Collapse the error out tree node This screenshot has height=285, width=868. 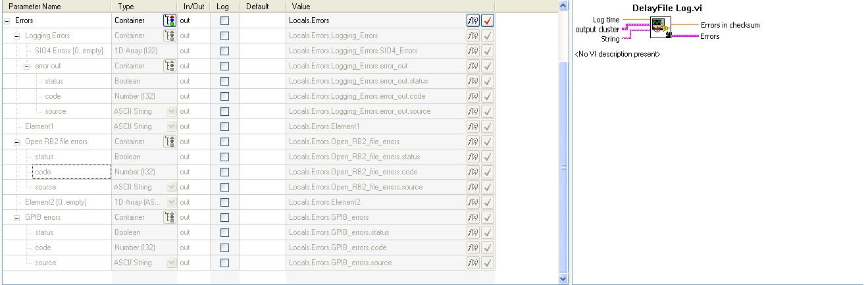pos(27,66)
